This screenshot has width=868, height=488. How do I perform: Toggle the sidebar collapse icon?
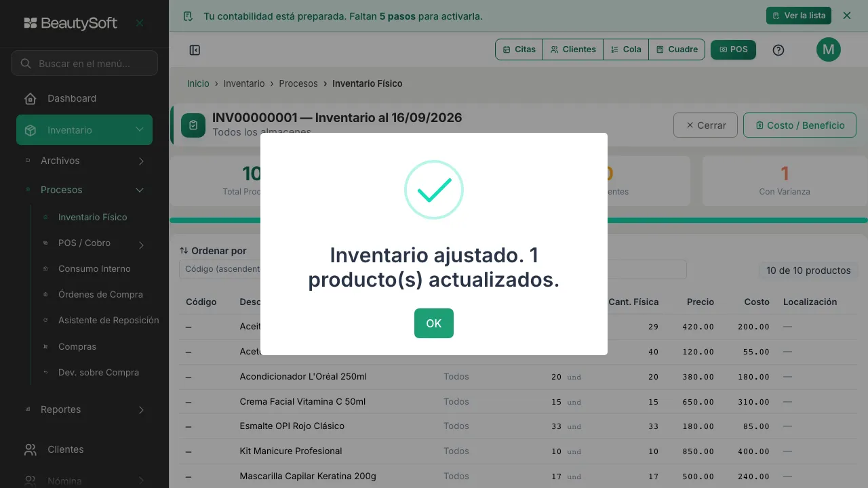(195, 50)
